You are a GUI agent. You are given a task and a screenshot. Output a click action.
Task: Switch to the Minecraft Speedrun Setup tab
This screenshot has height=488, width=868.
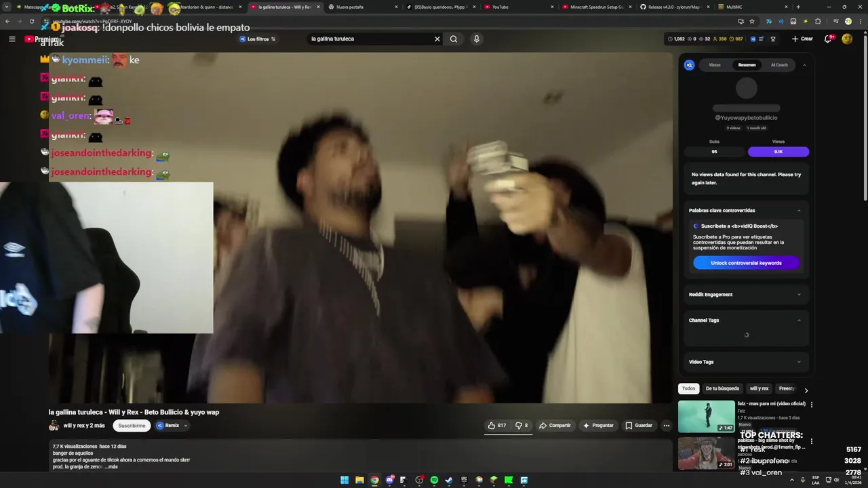596,7
